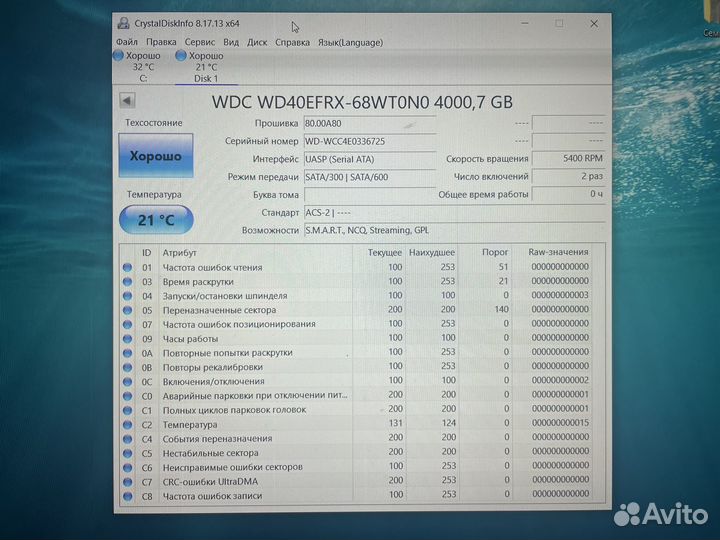
Task: Select the Повторы рекалибровки row
Action: point(356,367)
